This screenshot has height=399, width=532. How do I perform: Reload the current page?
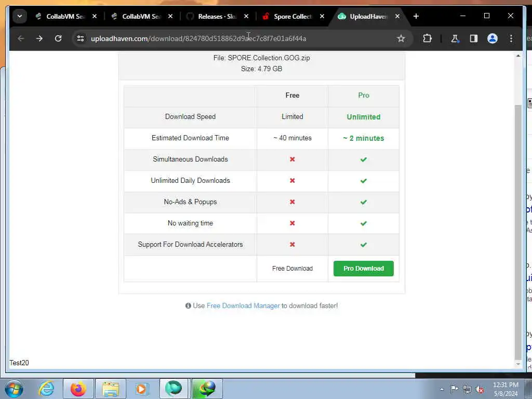[58, 38]
